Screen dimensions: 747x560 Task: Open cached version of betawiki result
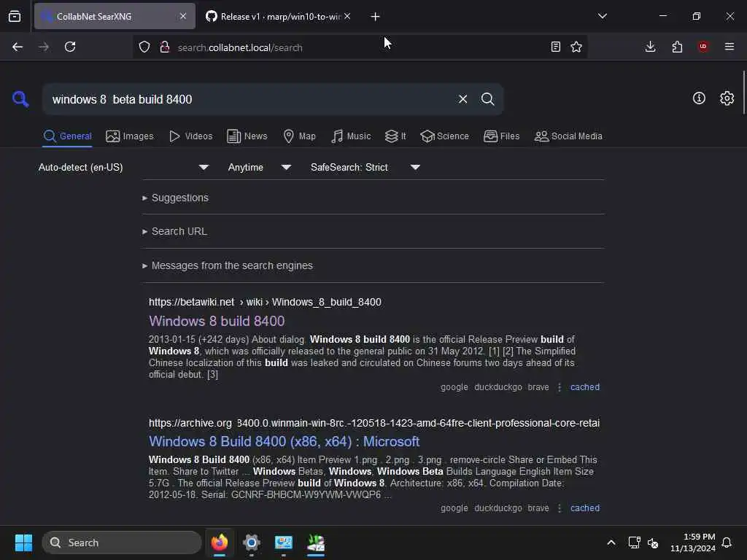point(585,387)
